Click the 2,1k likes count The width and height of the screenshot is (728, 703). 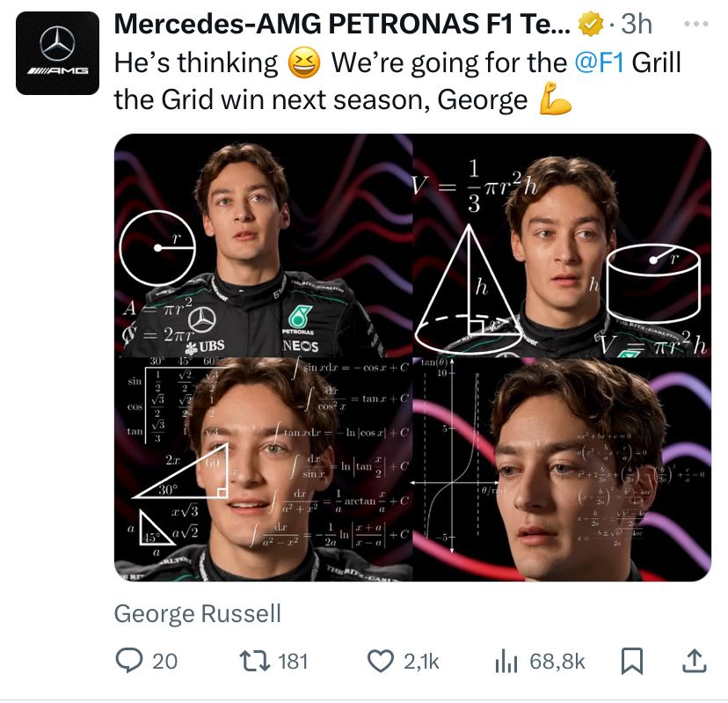(420, 661)
